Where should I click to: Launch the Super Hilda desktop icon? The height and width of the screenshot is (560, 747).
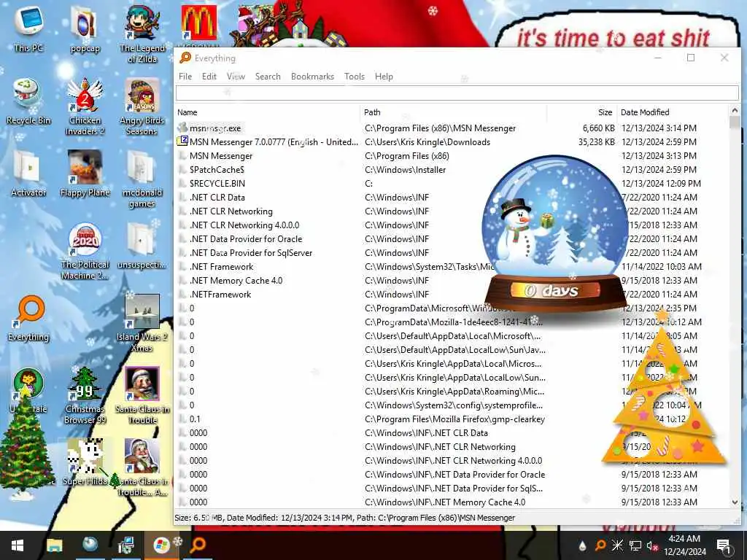click(85, 462)
